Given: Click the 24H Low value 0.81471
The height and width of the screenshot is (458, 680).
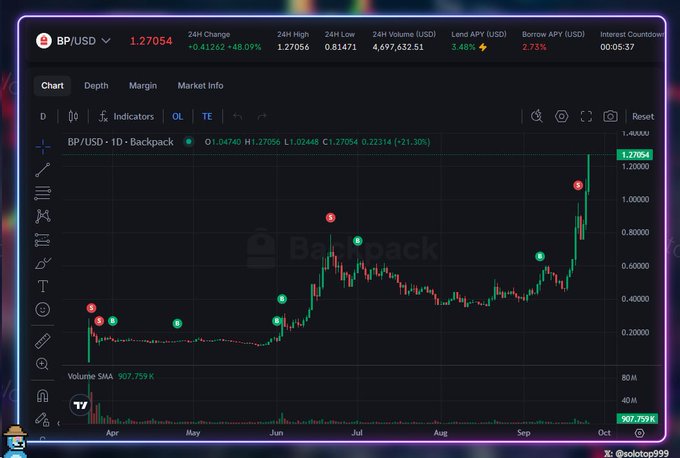Looking at the screenshot, I should click(x=340, y=47).
